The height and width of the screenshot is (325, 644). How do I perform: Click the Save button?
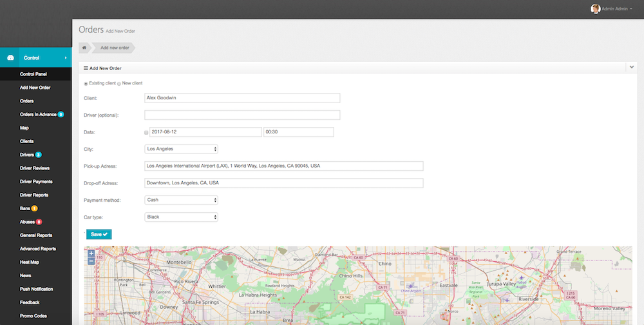coord(99,234)
